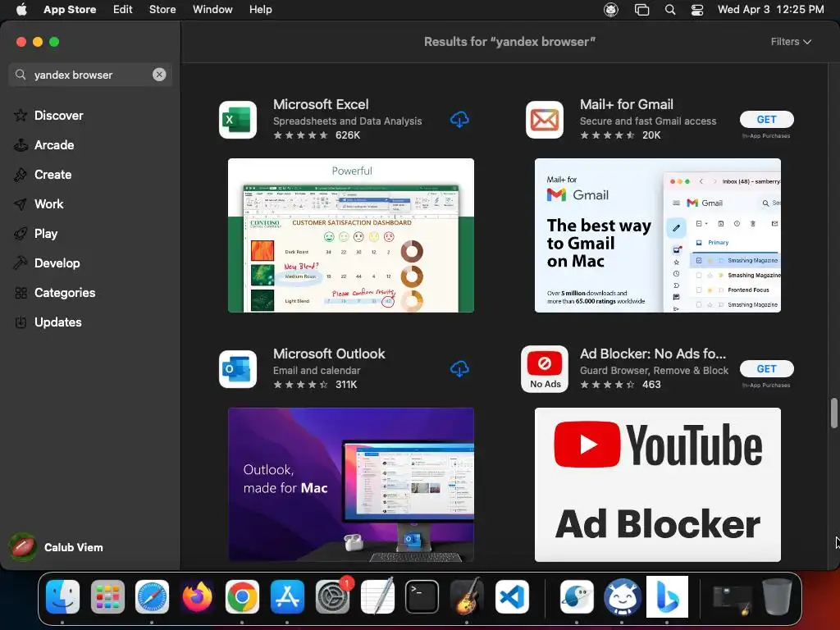This screenshot has height=630, width=840.
Task: Get the Ad Blocker: No Ads app
Action: click(x=767, y=368)
